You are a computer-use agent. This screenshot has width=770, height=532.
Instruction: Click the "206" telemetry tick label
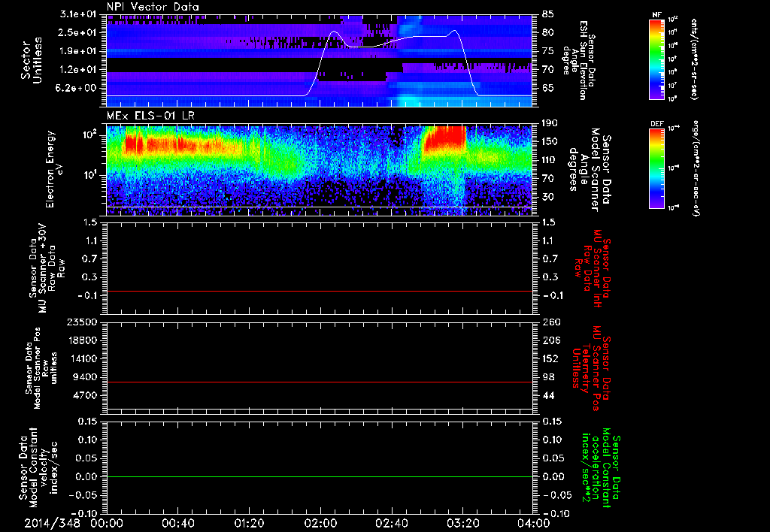tap(550, 340)
